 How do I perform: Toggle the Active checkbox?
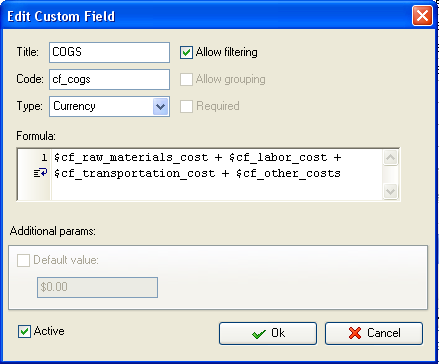coord(24,332)
